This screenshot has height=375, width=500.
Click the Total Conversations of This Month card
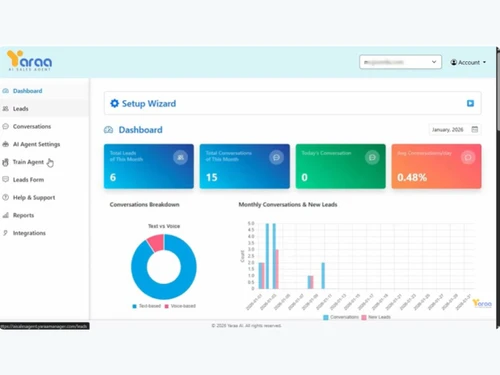pos(245,166)
